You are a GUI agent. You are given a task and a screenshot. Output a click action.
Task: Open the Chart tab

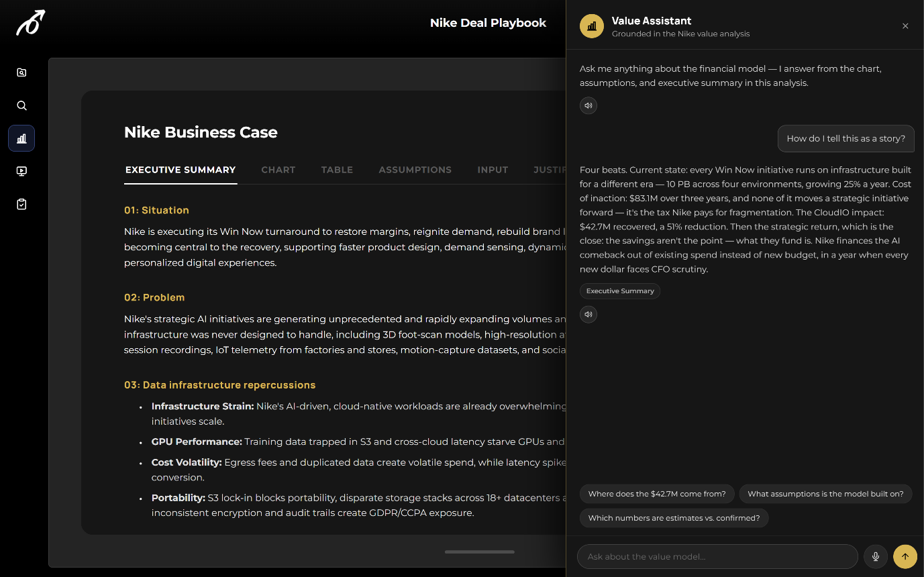pos(278,170)
